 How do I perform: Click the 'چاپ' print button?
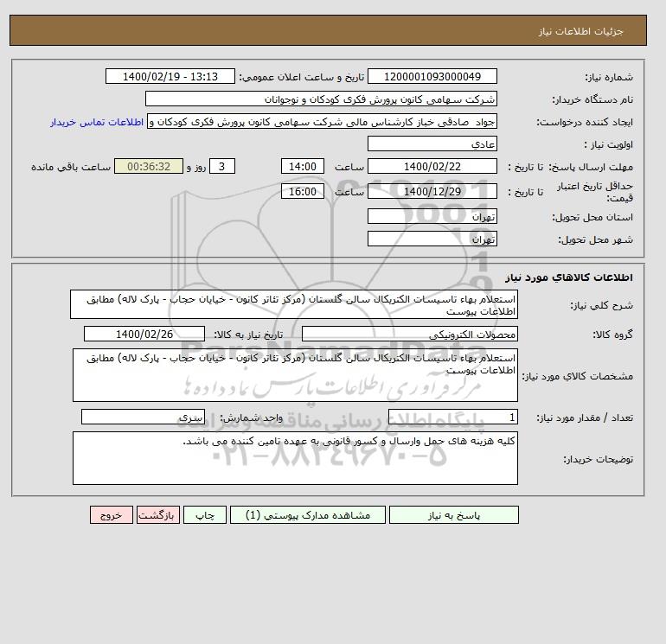click(x=205, y=514)
